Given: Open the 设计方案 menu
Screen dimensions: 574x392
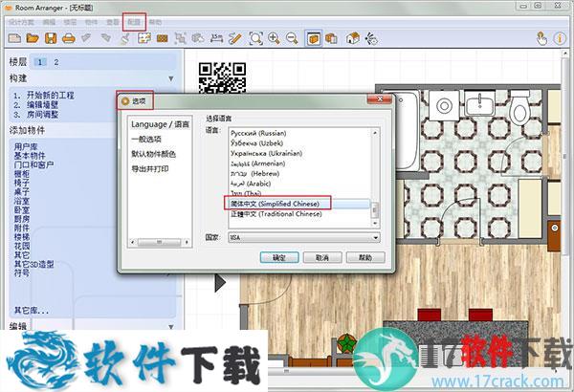Looking at the screenshot, I should (21, 22).
